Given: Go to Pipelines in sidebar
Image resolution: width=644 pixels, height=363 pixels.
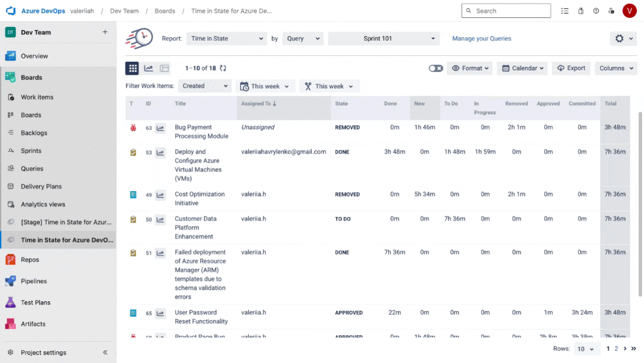Looking at the screenshot, I should point(34,281).
